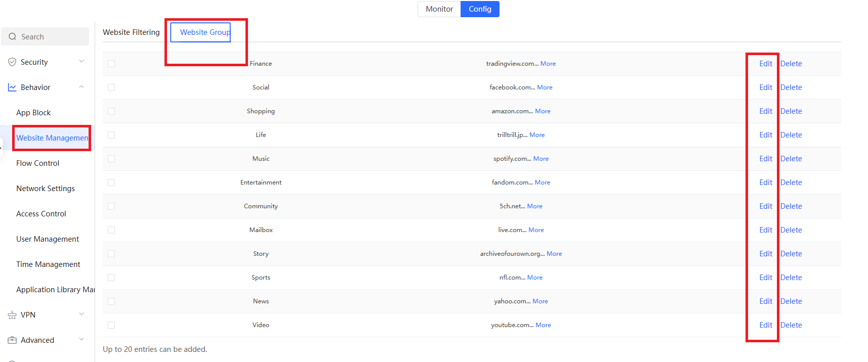
Task: Click the Behavior chart icon
Action: pyautogui.click(x=12, y=87)
